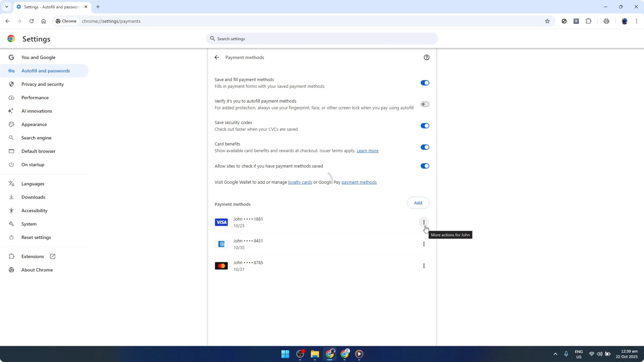Turn off Save security codes
The image size is (644, 362).
pos(425,126)
